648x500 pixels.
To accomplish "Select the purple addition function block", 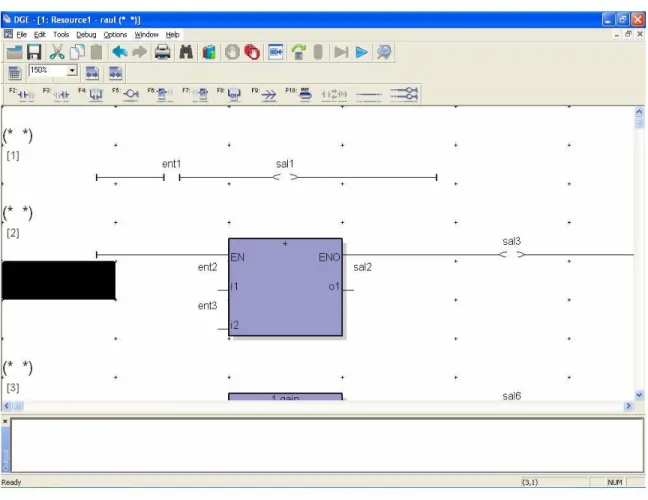I will (286, 287).
